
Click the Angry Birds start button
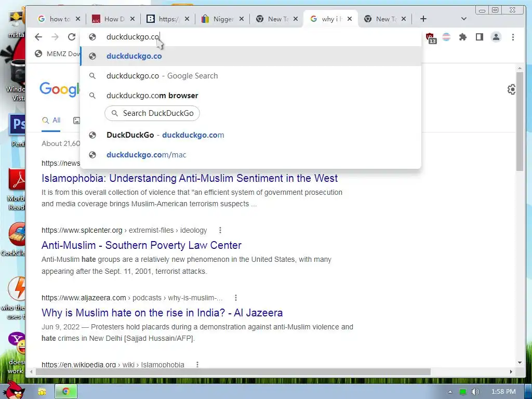[x=13, y=390]
